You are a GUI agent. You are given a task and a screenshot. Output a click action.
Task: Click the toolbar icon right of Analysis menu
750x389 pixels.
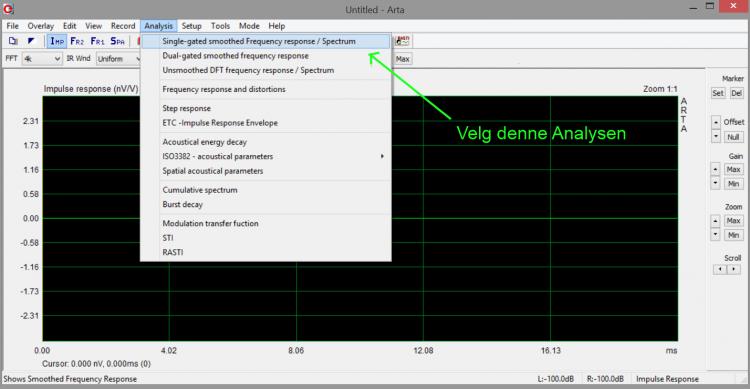coord(403,41)
